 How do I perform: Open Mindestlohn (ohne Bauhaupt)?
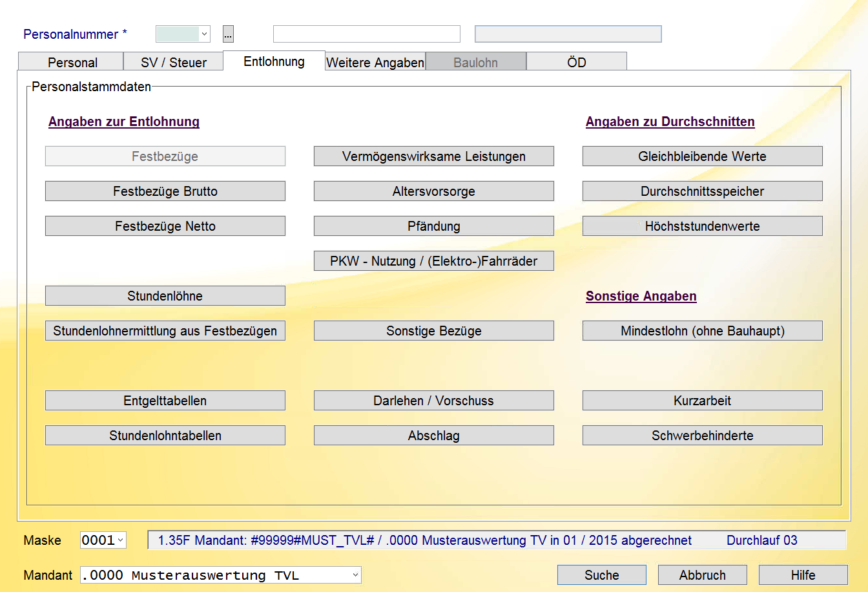point(703,331)
